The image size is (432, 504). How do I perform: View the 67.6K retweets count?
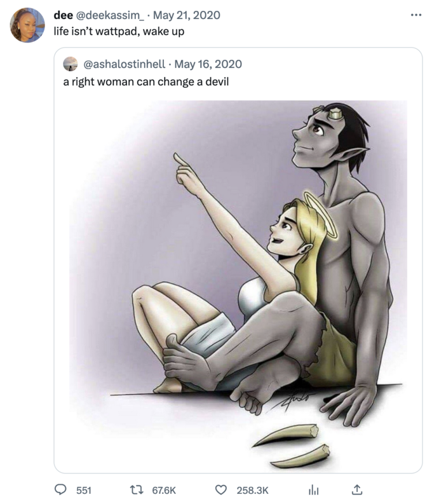[x=164, y=491]
